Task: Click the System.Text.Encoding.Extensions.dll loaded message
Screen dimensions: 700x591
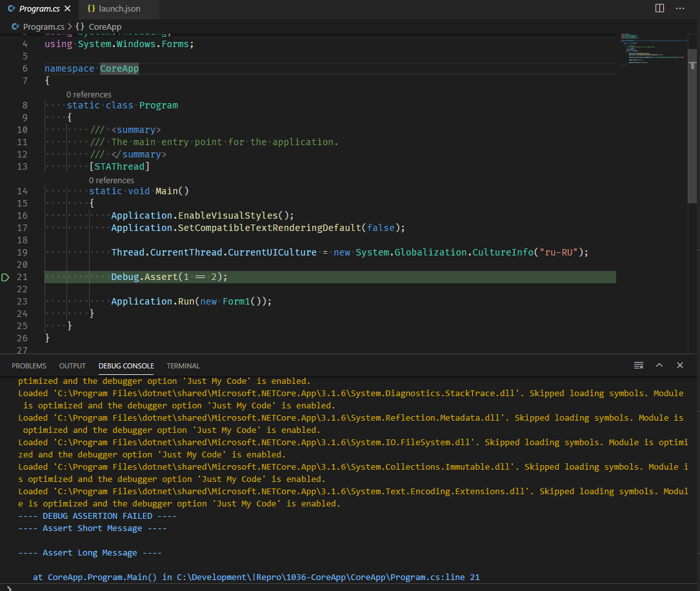Action: point(353,497)
